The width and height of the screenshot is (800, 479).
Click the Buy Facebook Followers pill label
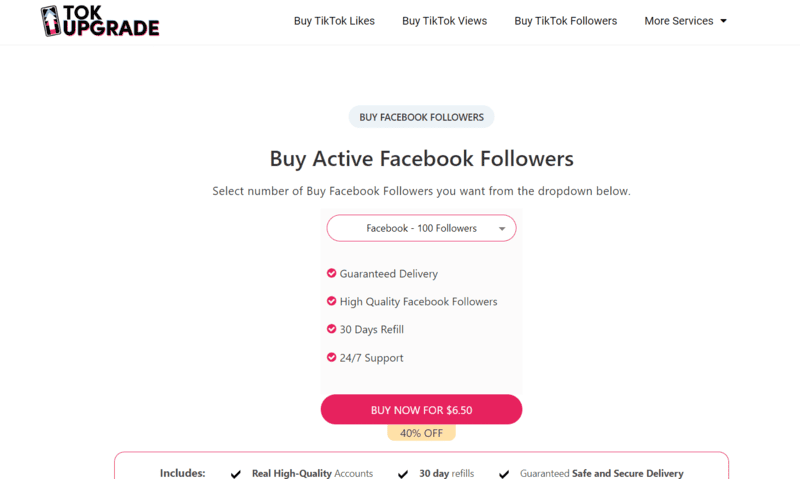(x=421, y=117)
